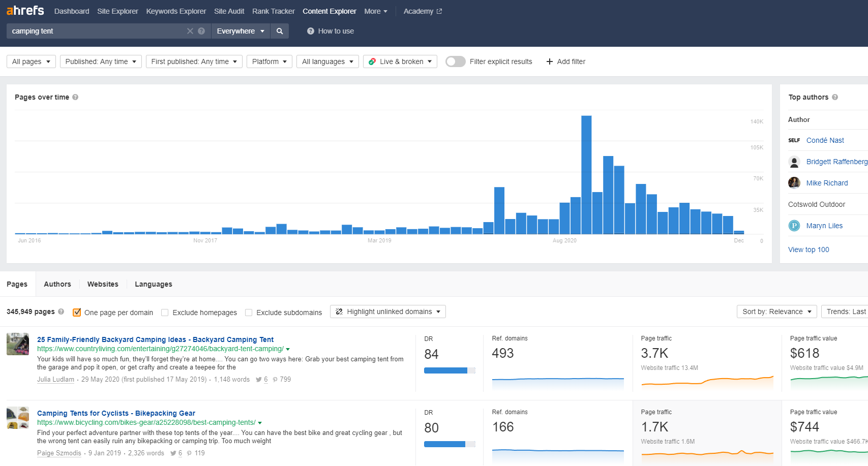
Task: Open Live & broken dropdown
Action: click(x=400, y=61)
